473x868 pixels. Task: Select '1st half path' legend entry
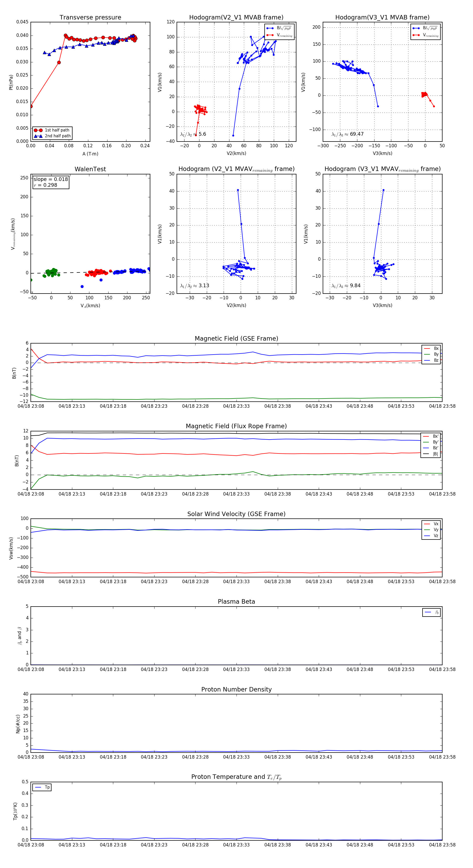point(53,130)
